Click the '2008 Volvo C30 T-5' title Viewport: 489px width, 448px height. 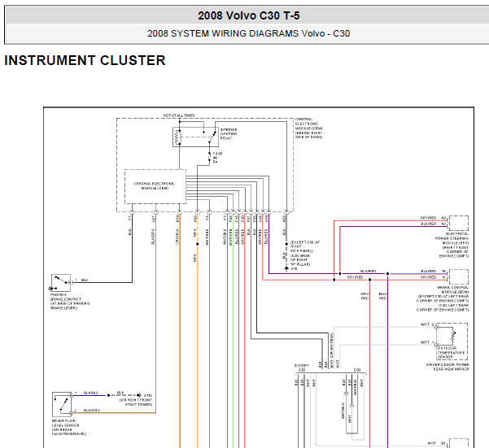(x=248, y=15)
